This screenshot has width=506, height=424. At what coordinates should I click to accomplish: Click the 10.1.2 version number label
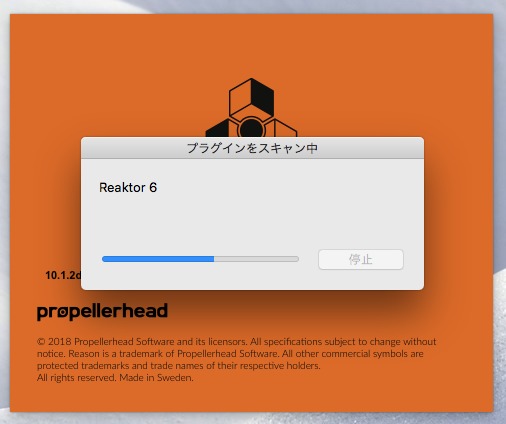(63, 275)
